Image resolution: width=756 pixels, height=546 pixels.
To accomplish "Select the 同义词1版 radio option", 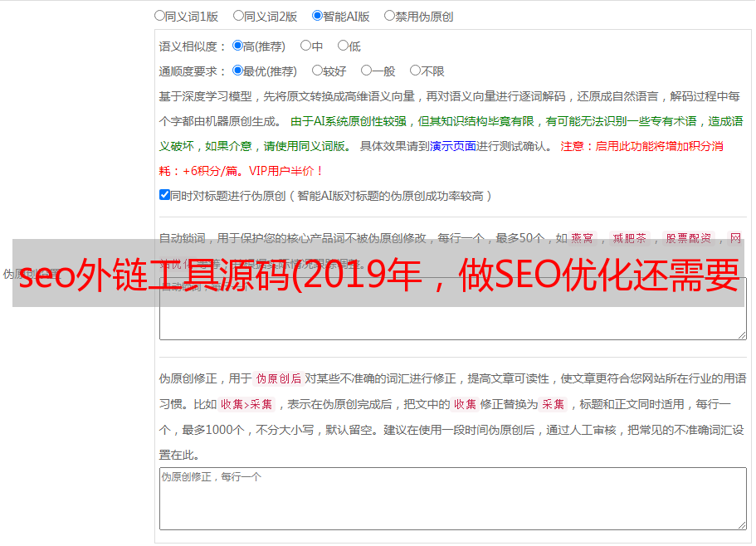I will pyautogui.click(x=159, y=16).
